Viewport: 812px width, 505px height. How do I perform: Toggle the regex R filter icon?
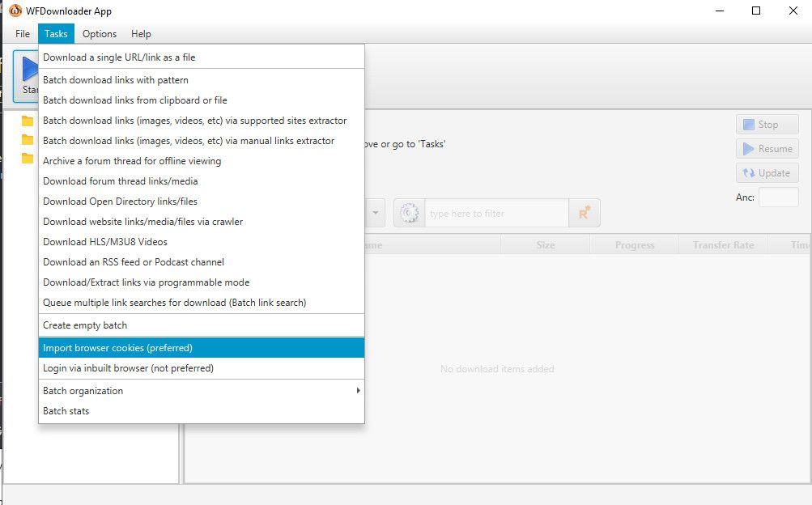click(585, 213)
